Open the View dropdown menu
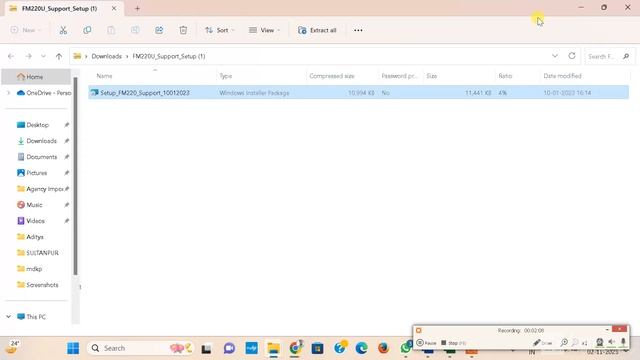 pos(264,30)
